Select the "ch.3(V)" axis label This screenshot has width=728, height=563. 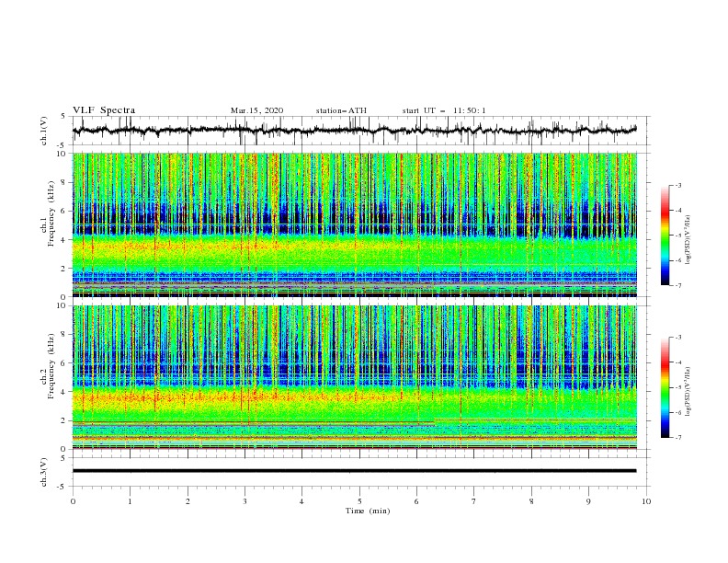pyautogui.click(x=44, y=472)
